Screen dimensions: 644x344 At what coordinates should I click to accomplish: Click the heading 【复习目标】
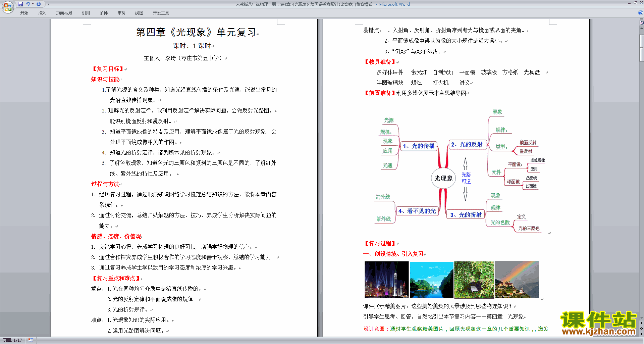(x=108, y=69)
